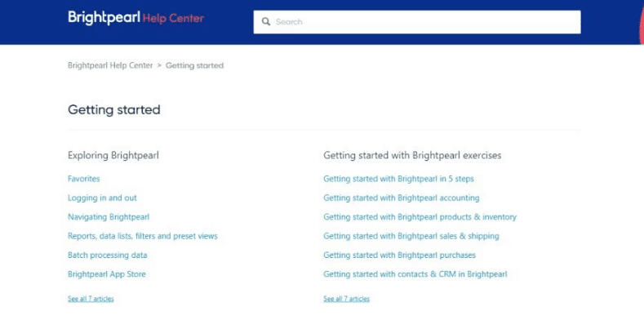
Task: Open the Brightpearl Help Center breadcrumb link
Action: tap(110, 65)
